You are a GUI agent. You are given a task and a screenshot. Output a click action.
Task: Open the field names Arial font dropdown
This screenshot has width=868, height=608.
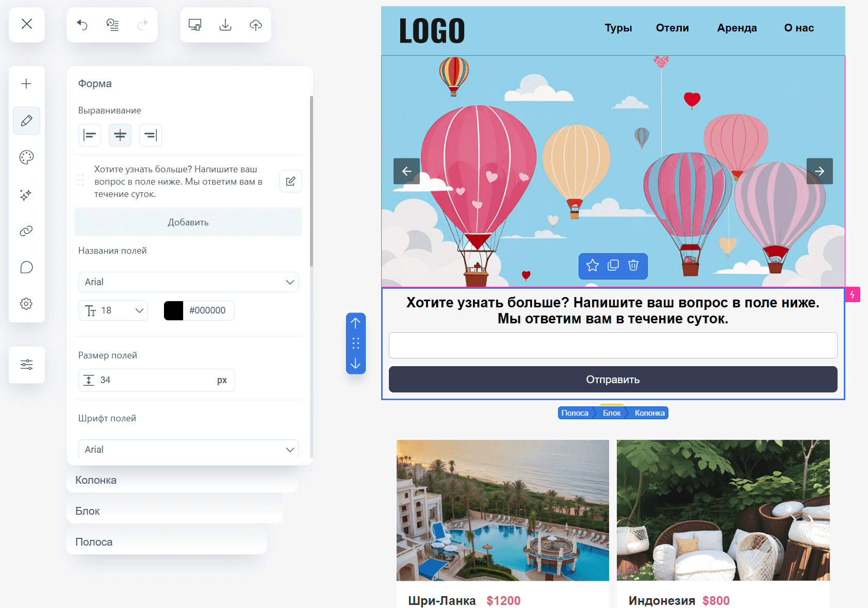(188, 282)
